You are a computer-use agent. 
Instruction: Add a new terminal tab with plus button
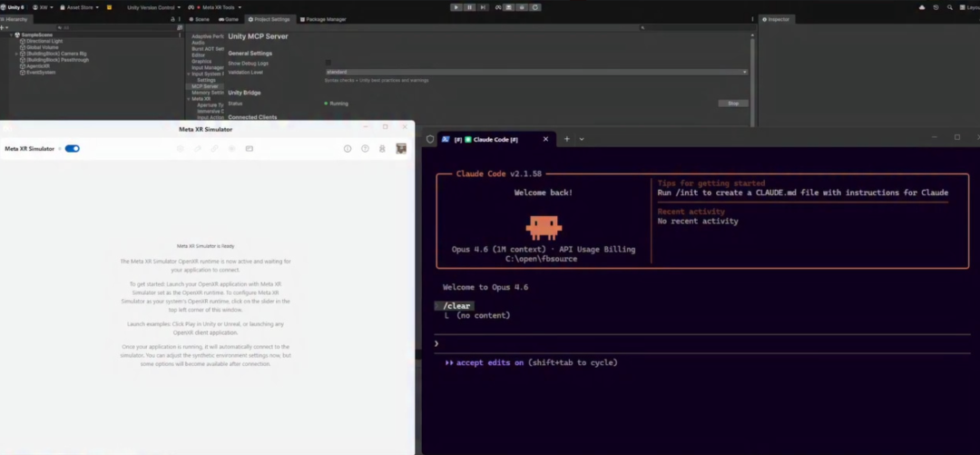click(567, 139)
